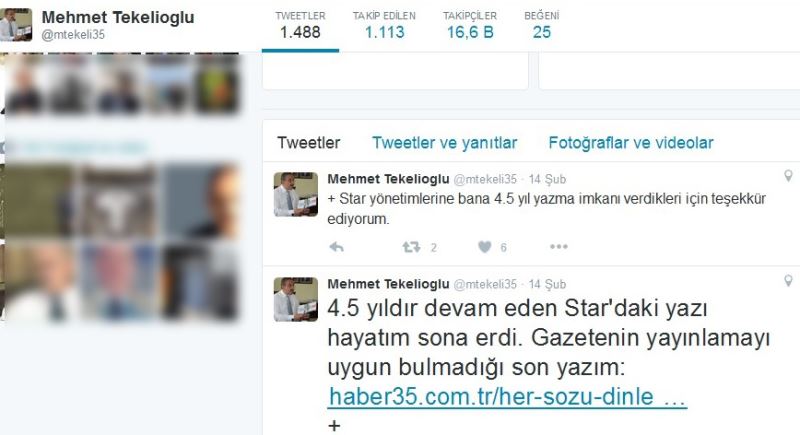800x435 pixels.
Task: Select the Tweetler timeline tab
Action: point(309,143)
